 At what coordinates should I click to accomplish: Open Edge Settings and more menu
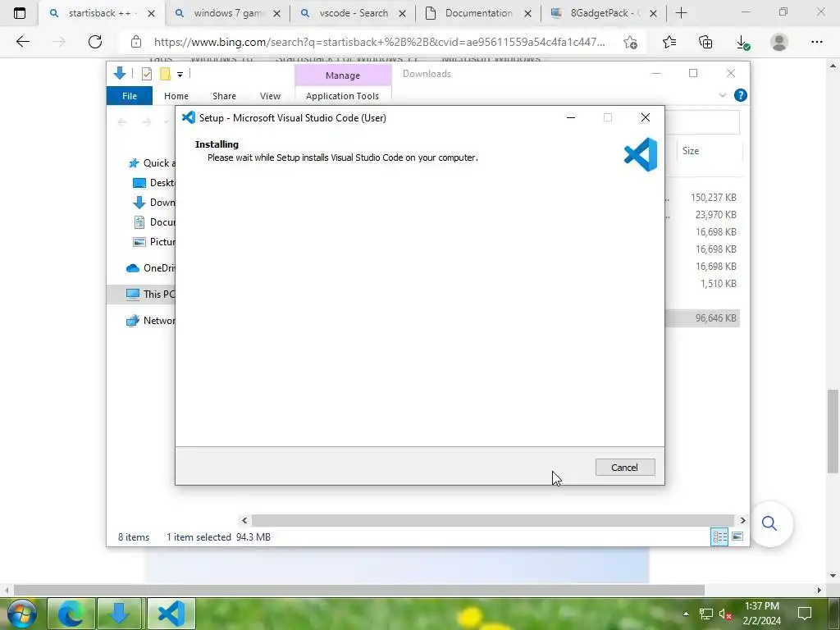click(816, 42)
